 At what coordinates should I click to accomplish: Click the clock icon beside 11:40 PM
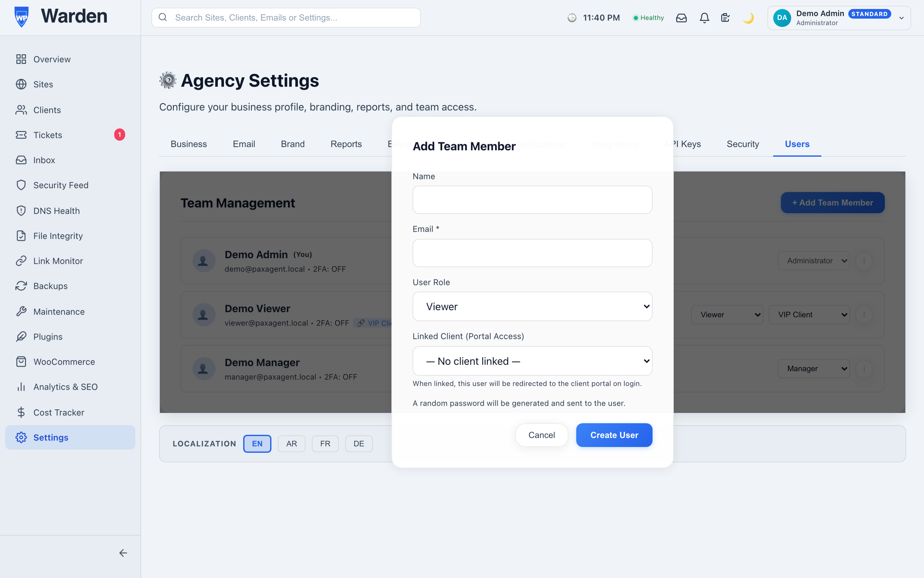(572, 18)
